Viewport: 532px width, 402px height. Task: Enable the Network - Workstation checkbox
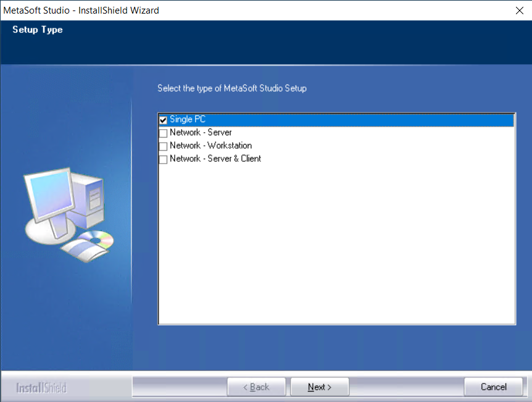pos(163,146)
